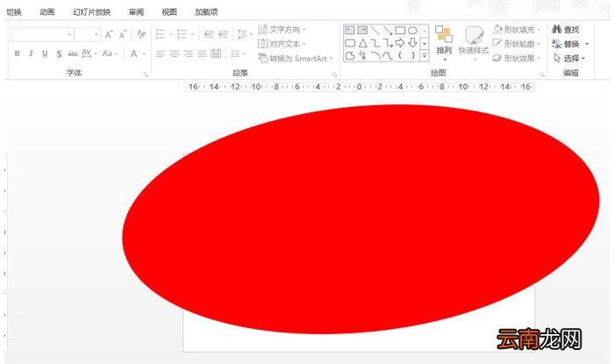This screenshot has height=364, width=614.
Task: Click 转换为 SmartArt button
Action: click(296, 58)
